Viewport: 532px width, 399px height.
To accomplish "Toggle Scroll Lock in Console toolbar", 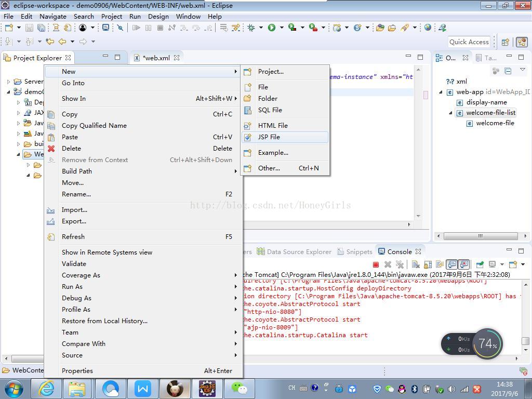I will pos(428,264).
